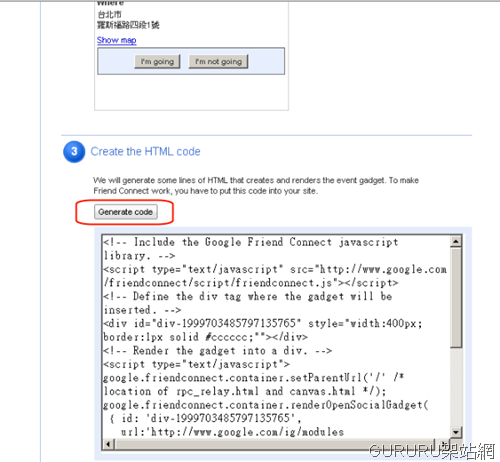Click the I'm going button
500x462 pixels.
pyautogui.click(x=157, y=62)
